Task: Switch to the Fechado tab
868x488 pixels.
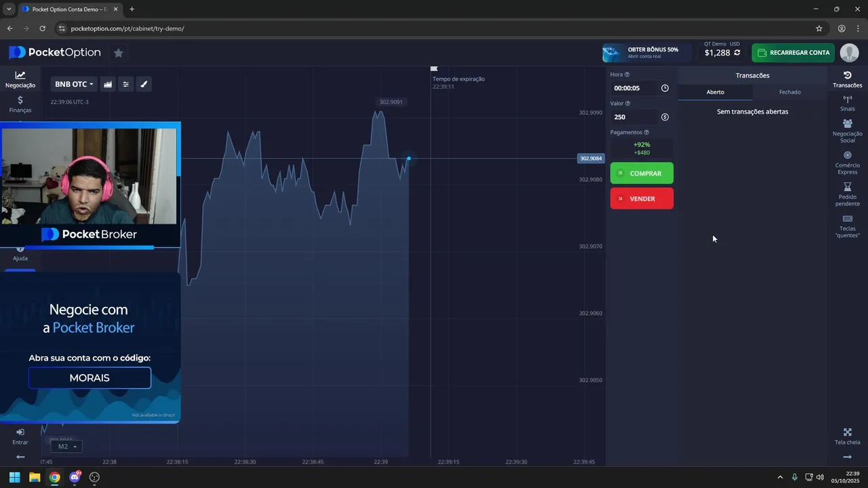Action: [x=790, y=92]
